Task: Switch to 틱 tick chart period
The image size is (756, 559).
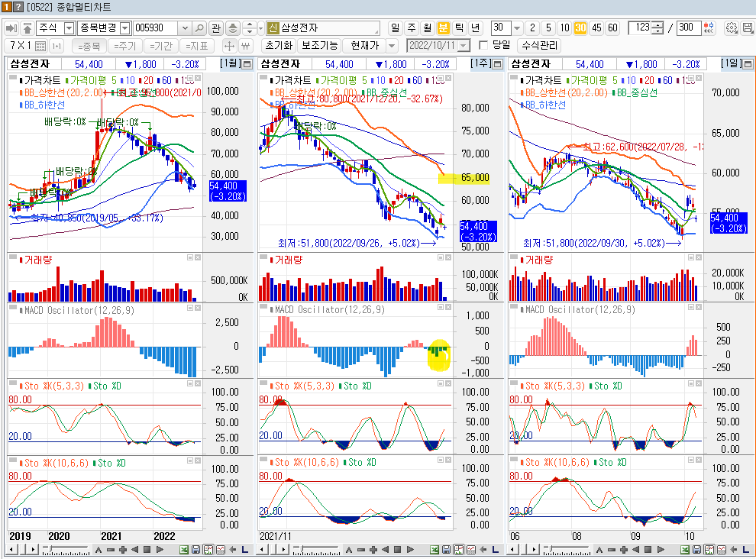Action: pyautogui.click(x=459, y=28)
